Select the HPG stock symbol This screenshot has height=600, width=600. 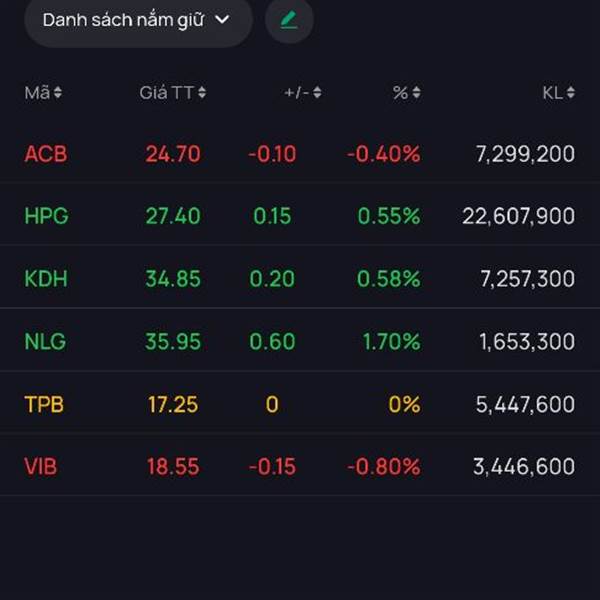[46, 216]
